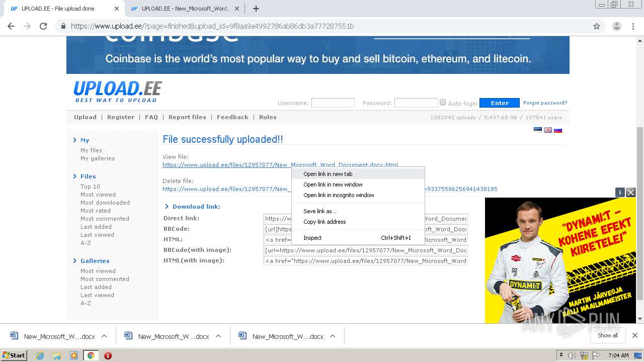Choose 'Open link in incognito window'

pos(358,195)
